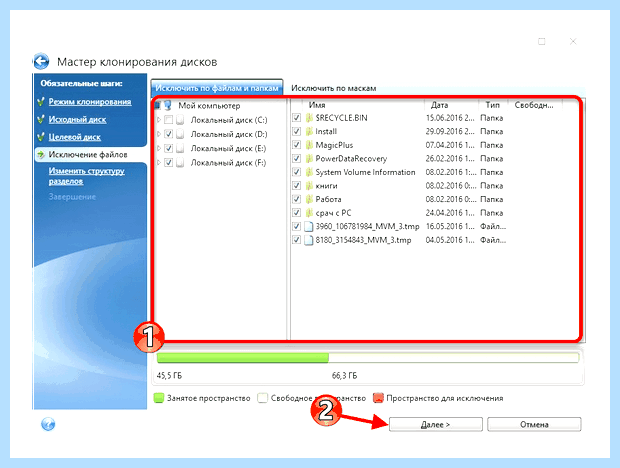Click the Работа folder icon
The height and width of the screenshot is (468, 620).
pyautogui.click(x=309, y=199)
